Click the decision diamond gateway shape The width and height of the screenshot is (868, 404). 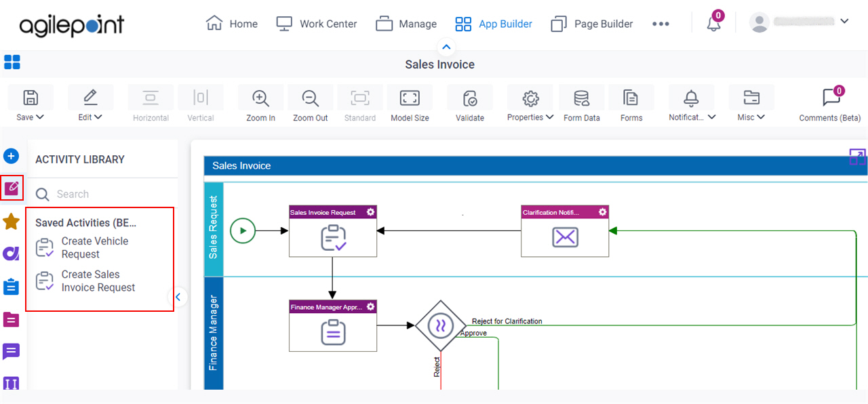[x=441, y=326]
